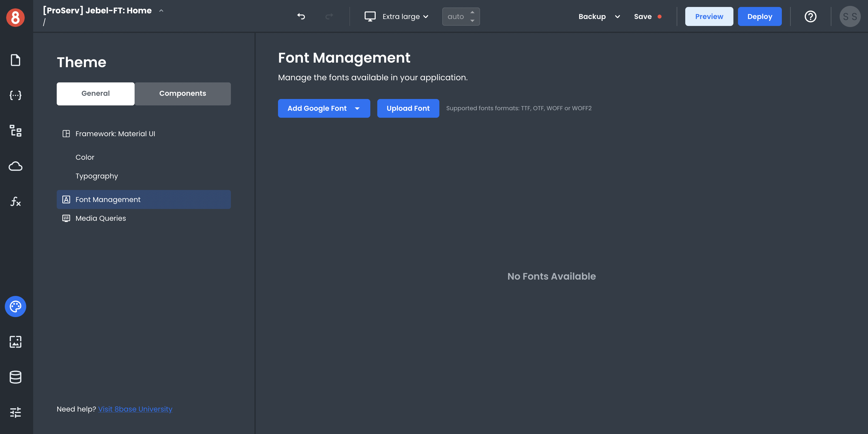Open the State curly-braces icon
This screenshot has width=868, height=434.
[16, 95]
